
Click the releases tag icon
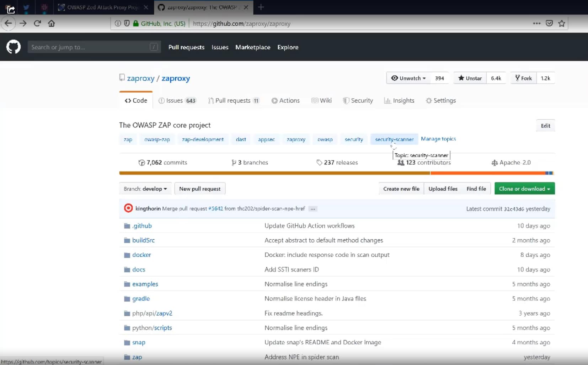pos(319,163)
